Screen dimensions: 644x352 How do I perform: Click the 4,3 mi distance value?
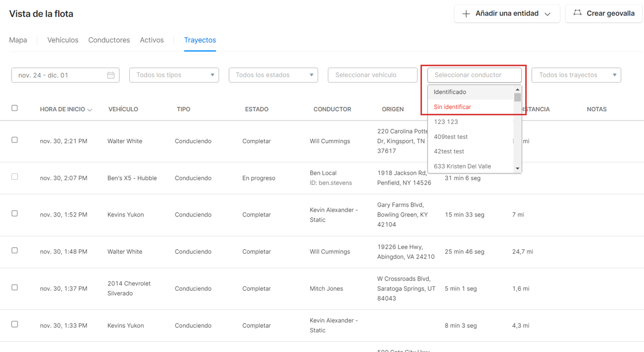coord(521,325)
